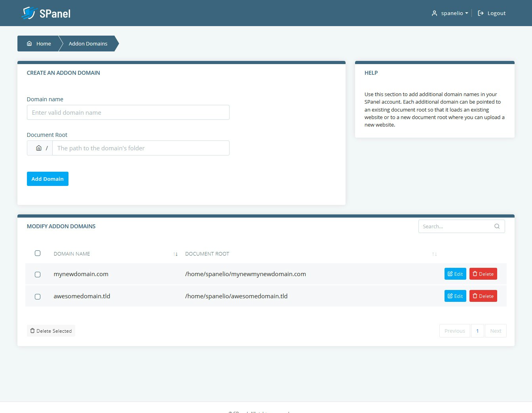This screenshot has width=532, height=413.
Task: Click the Add Domain button
Action: (47, 179)
